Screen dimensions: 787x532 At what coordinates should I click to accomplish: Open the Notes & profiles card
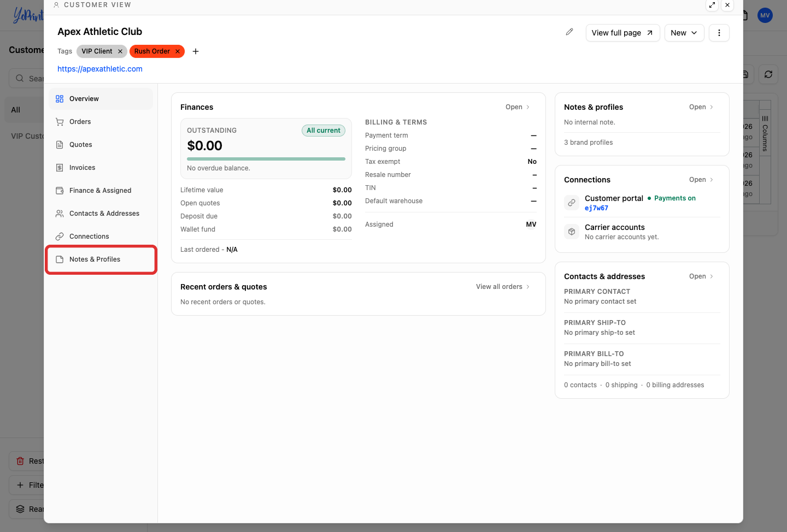(701, 107)
